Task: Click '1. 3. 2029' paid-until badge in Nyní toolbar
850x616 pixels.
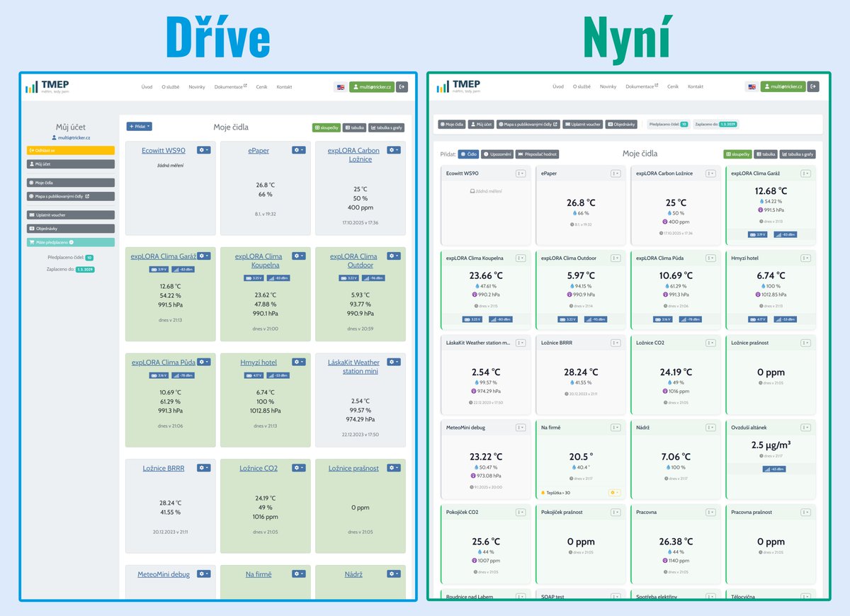Action: [x=728, y=124]
